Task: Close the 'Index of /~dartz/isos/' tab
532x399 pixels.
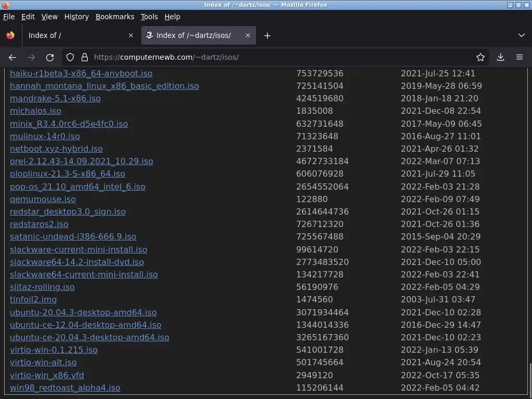Action: [x=248, y=35]
